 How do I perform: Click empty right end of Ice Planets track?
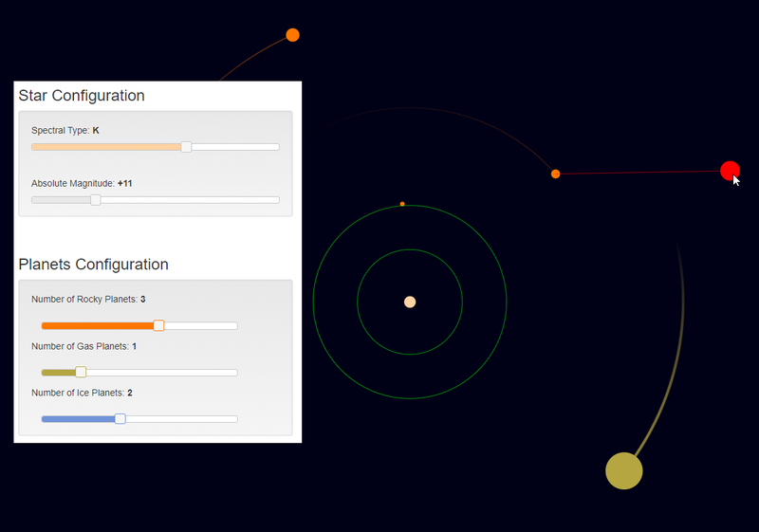point(228,418)
